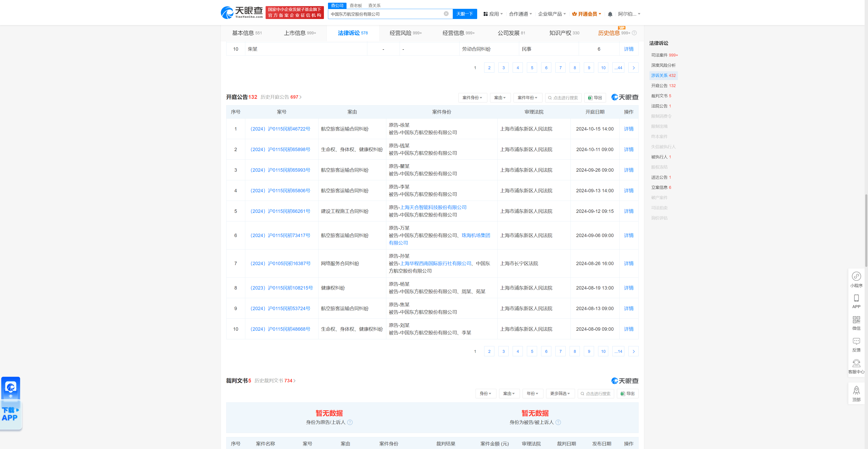Jump to last page ...44 of top table
The image size is (868, 449).
click(618, 68)
